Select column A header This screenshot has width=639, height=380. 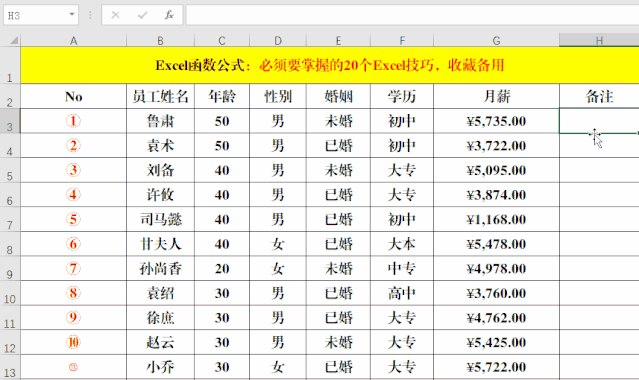(73, 40)
